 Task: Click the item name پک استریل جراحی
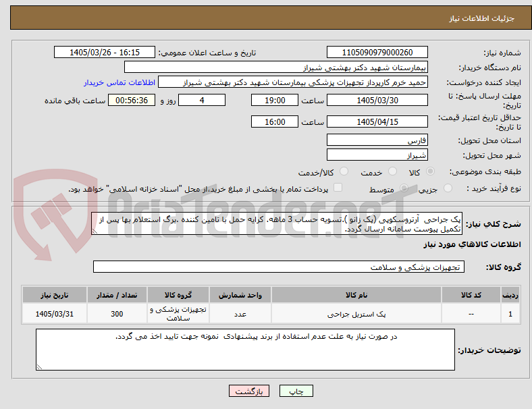pyautogui.click(x=356, y=315)
